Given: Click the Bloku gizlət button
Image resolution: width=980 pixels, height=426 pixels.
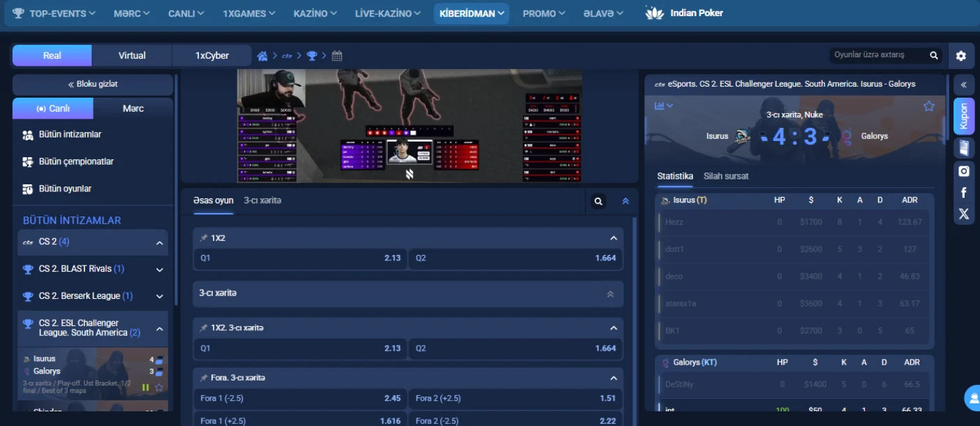Looking at the screenshot, I should [93, 84].
